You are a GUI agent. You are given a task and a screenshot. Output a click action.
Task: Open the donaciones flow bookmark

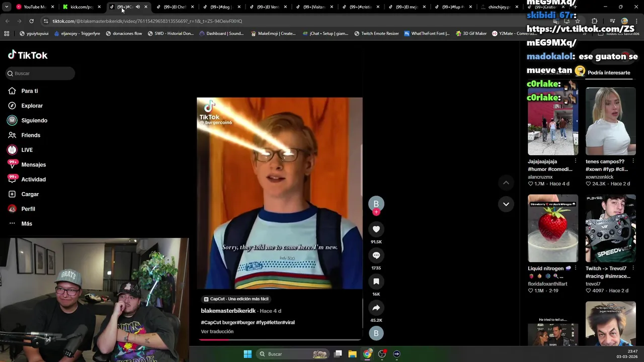click(123, 34)
